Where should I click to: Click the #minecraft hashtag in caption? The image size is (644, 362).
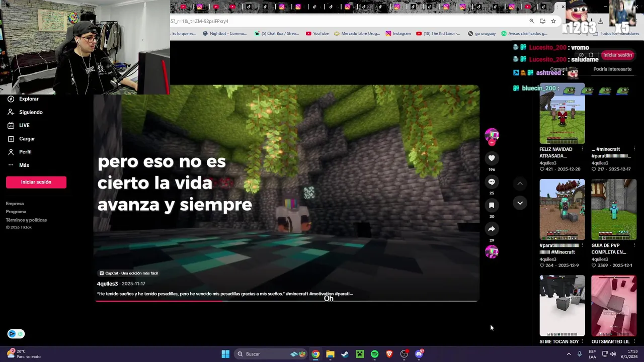click(x=297, y=294)
